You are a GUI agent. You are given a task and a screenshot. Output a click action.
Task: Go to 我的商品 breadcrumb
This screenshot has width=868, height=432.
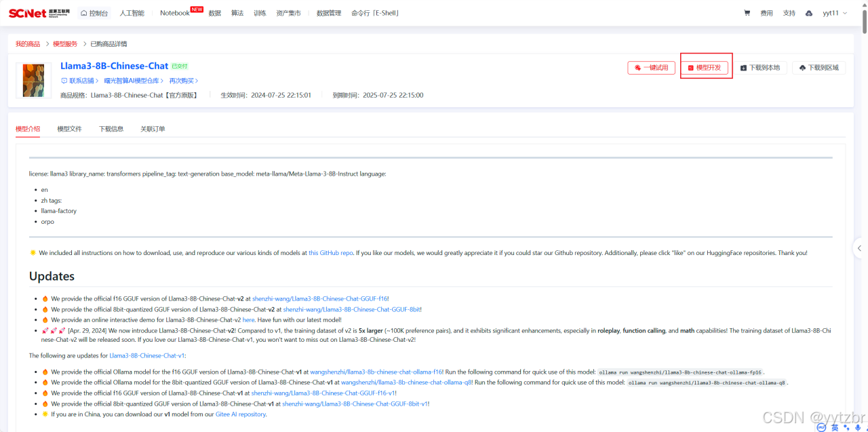tap(28, 44)
